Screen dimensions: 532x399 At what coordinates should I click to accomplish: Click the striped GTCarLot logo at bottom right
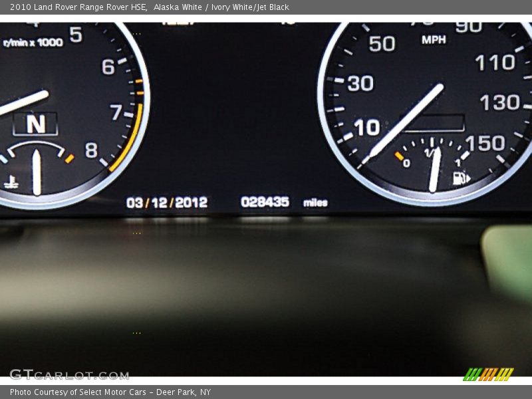(488, 374)
